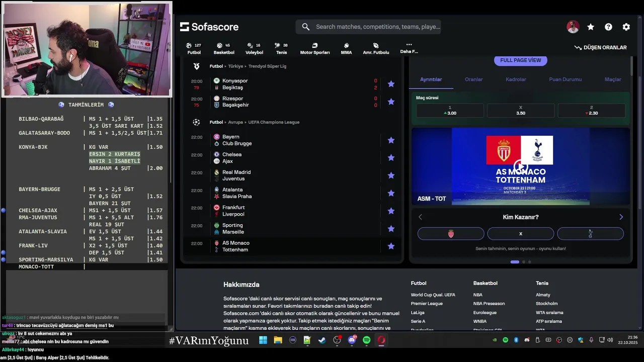Viewport: 644px width, 362px height.
Task: Open World Cup Qual. UEFA footer link
Action: click(433, 295)
